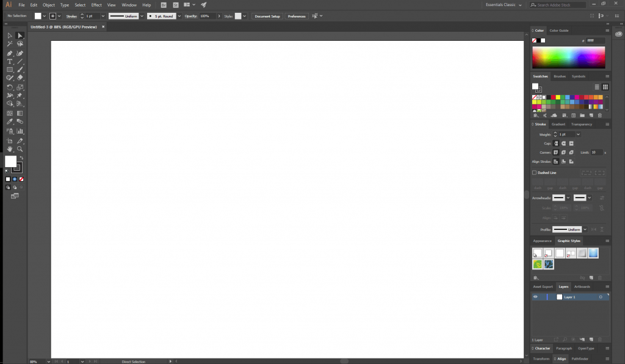625x364 pixels.
Task: Select the Zoom tool
Action: click(19, 148)
